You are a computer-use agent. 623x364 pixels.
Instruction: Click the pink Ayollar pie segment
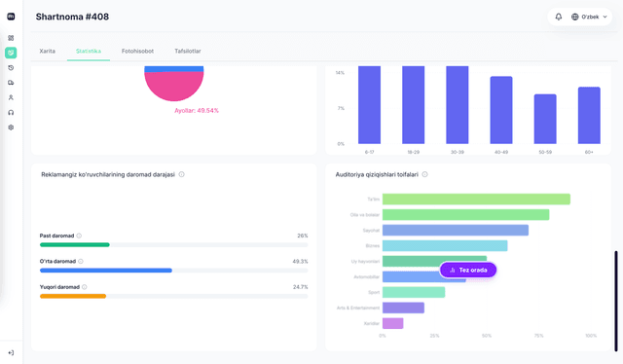tap(174, 86)
